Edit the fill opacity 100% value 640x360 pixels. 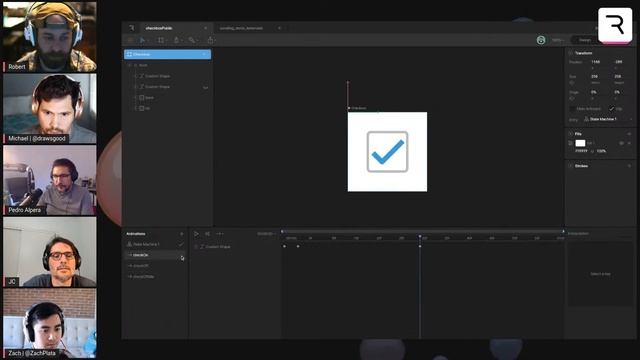(x=601, y=151)
